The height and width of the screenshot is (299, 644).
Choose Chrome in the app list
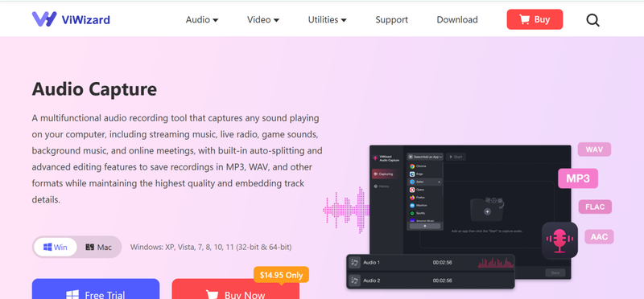tap(425, 166)
